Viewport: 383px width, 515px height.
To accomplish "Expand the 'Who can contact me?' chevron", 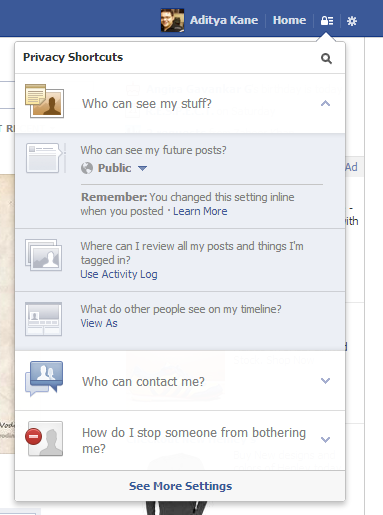I will 325,381.
